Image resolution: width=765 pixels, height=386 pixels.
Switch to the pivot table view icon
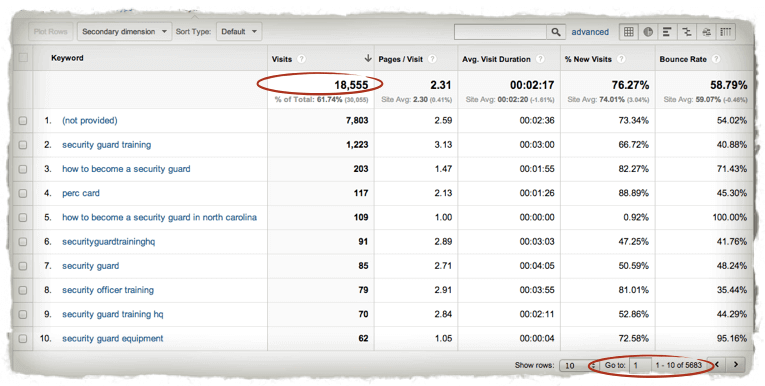click(725, 32)
